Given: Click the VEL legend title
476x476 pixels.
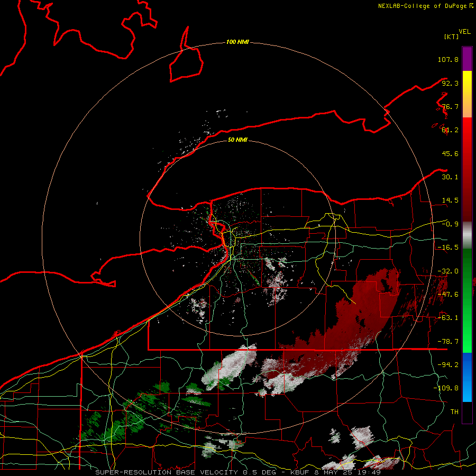Looking at the screenshot, I should pyautogui.click(x=464, y=32).
